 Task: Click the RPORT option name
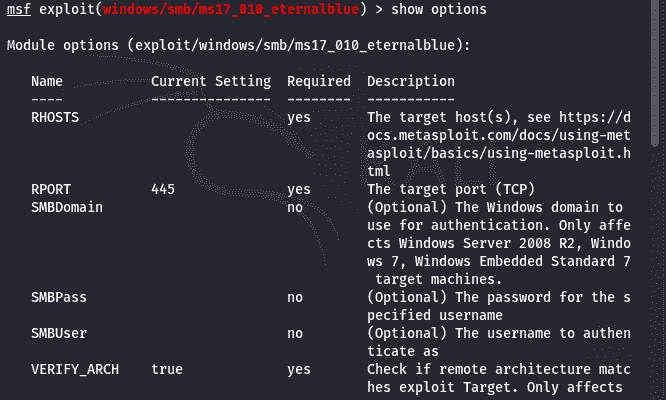pos(51,189)
